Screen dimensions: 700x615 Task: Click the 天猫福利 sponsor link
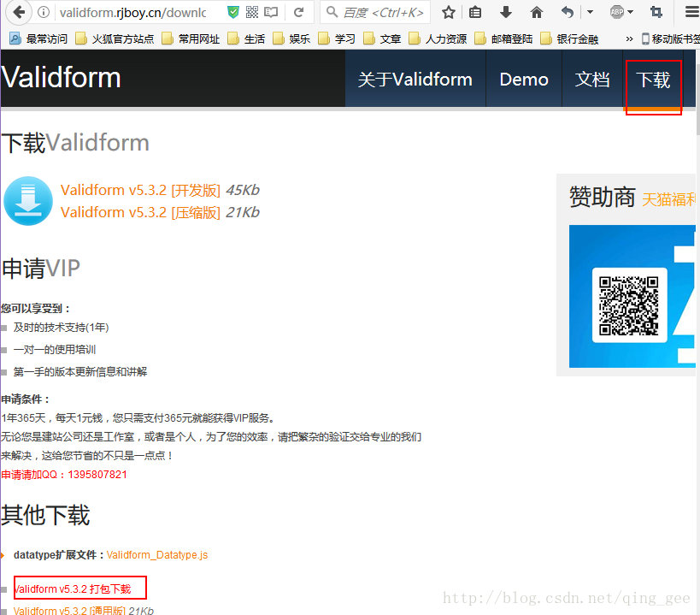coord(668,199)
